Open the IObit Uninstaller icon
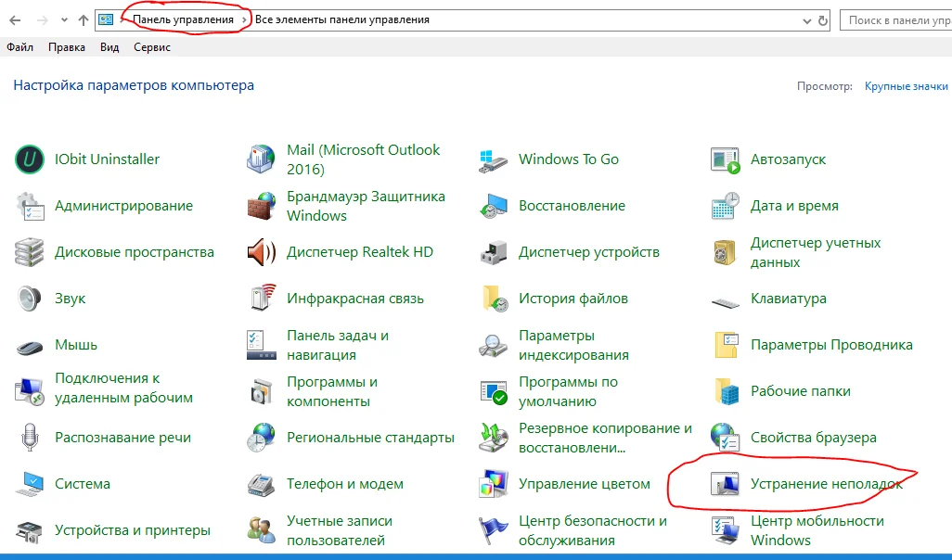Image resolution: width=952 pixels, height=560 pixels. (29, 159)
